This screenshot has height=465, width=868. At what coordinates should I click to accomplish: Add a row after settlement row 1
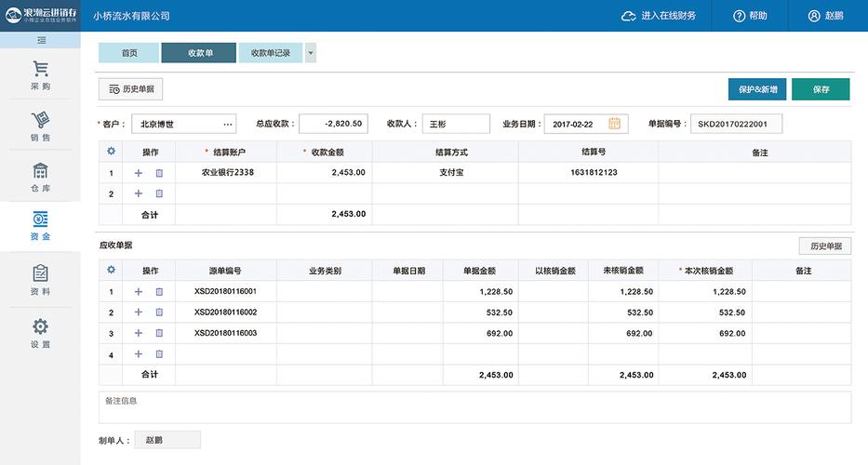click(x=139, y=173)
